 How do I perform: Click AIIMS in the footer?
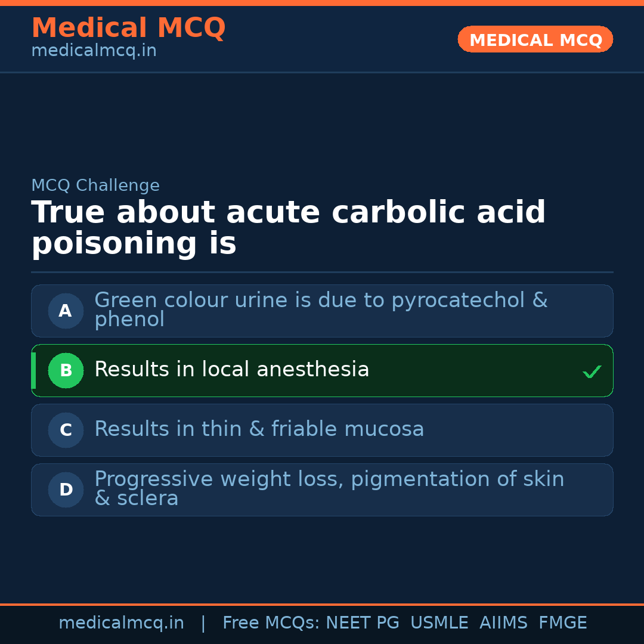503,623
